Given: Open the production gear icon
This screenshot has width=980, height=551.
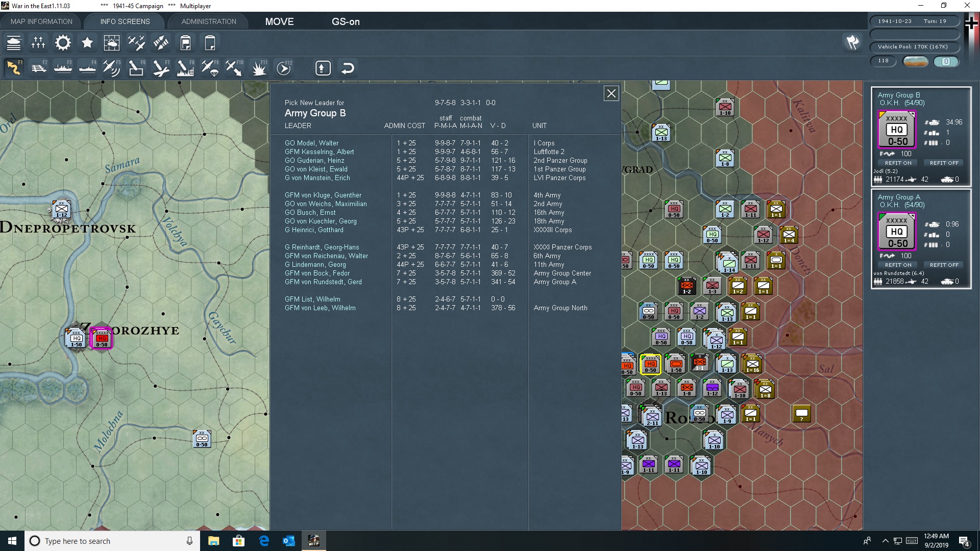Looking at the screenshot, I should click(x=63, y=43).
